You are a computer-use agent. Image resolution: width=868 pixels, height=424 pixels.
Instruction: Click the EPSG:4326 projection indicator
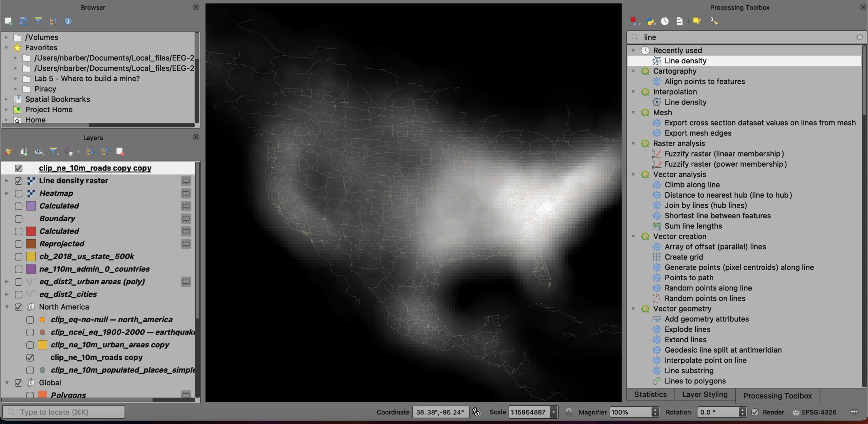coord(814,412)
